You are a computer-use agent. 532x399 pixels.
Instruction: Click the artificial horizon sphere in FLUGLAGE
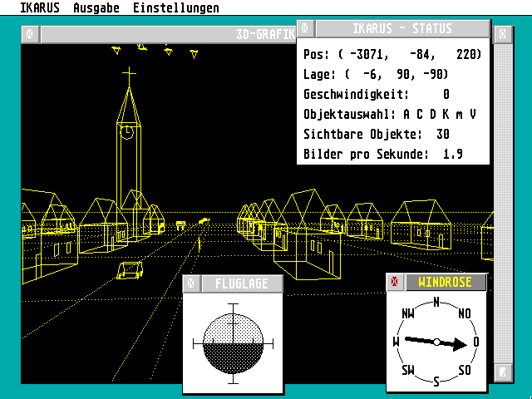[233, 344]
